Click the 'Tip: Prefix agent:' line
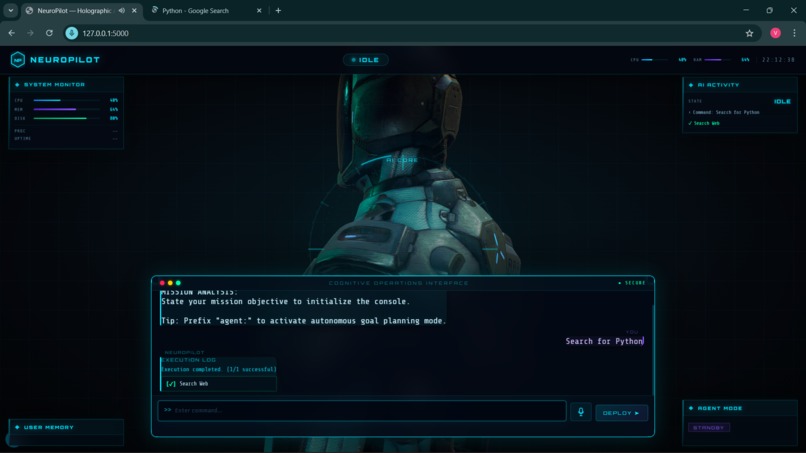Image resolution: width=806 pixels, height=453 pixels. [304, 320]
